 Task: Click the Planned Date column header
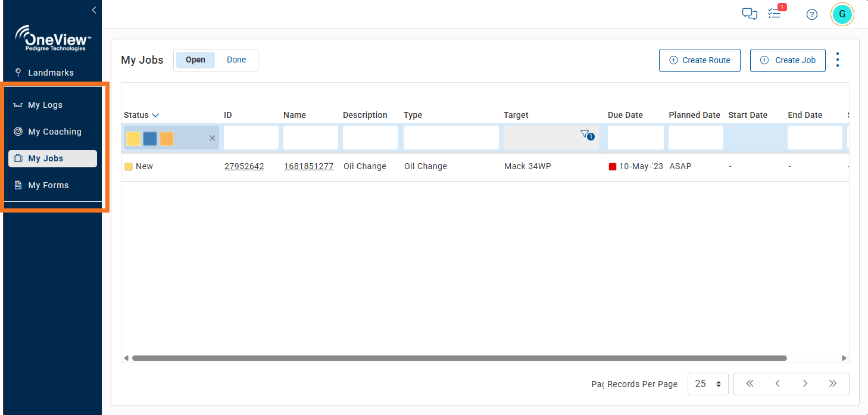pyautogui.click(x=694, y=115)
